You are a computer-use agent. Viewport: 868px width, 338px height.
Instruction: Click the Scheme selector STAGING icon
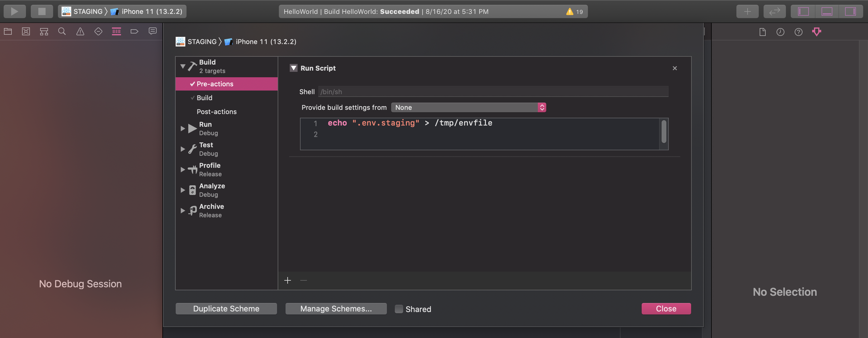click(x=66, y=11)
